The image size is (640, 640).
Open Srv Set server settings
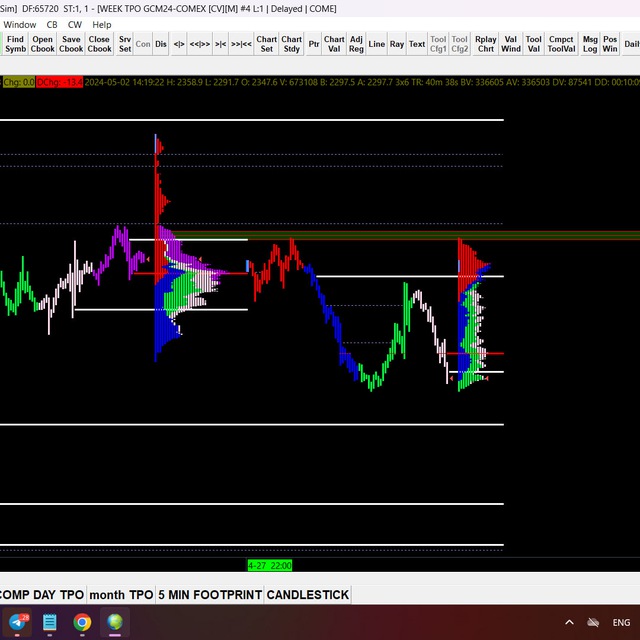tap(125, 44)
